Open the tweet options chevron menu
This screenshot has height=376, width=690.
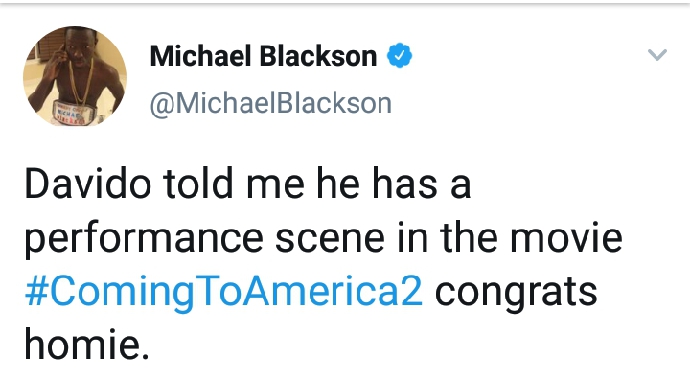[x=657, y=55]
